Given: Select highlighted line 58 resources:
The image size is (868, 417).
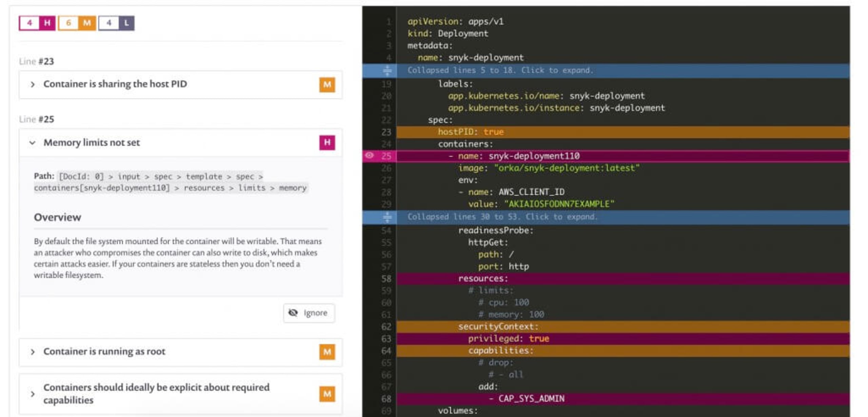Looking at the screenshot, I should [x=623, y=279].
